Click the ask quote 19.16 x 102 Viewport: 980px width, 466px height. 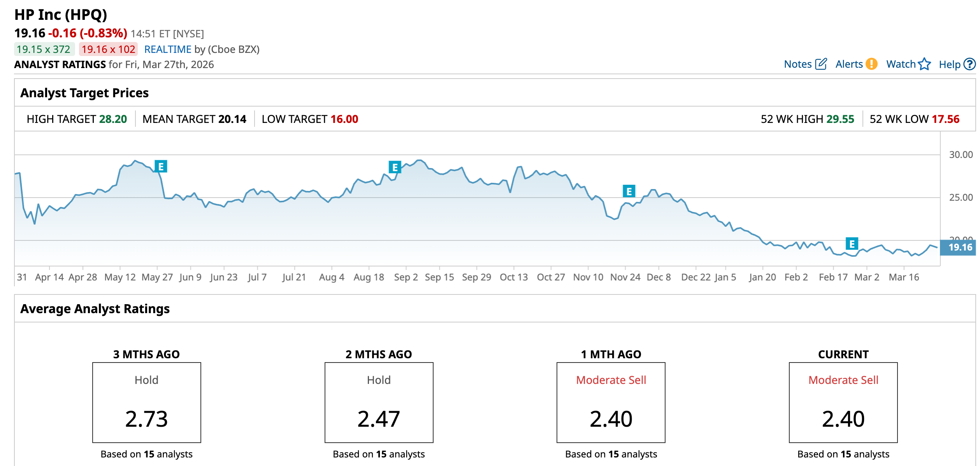pos(108,49)
